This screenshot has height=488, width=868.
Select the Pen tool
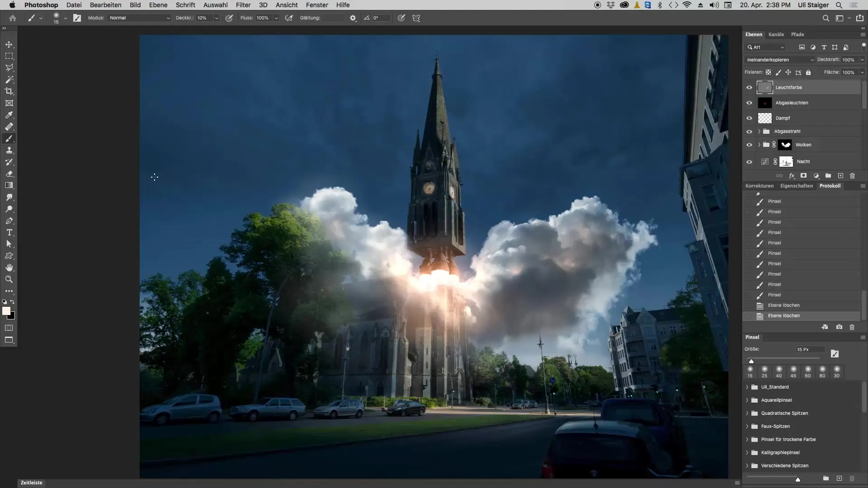[x=9, y=221]
